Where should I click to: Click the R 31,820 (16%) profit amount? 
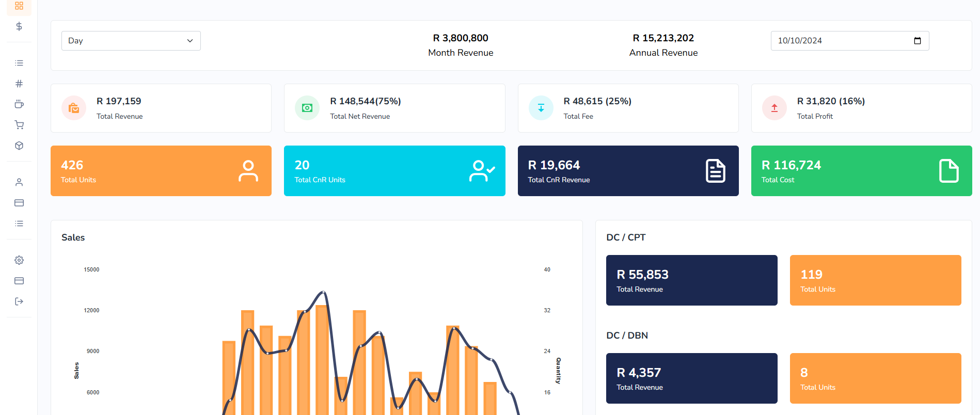[x=831, y=101]
